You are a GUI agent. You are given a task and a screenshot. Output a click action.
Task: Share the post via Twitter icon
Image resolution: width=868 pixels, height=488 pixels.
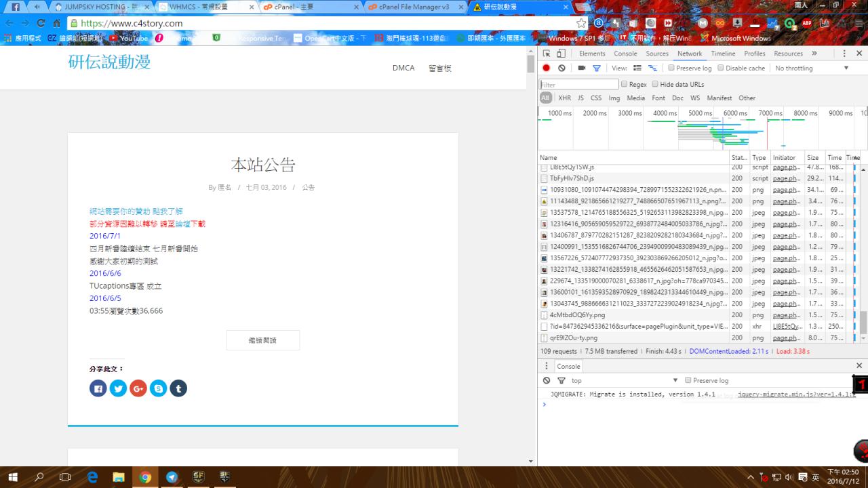118,388
